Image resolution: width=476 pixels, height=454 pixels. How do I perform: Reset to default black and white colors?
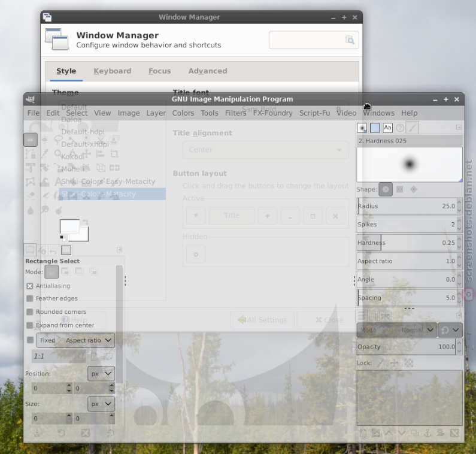62,238
